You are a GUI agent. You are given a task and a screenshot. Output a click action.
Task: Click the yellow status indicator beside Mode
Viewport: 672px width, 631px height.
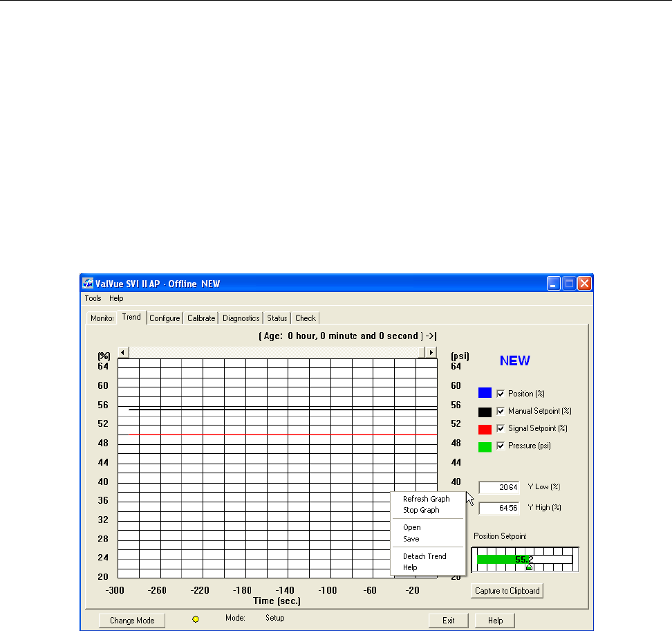pos(196,619)
